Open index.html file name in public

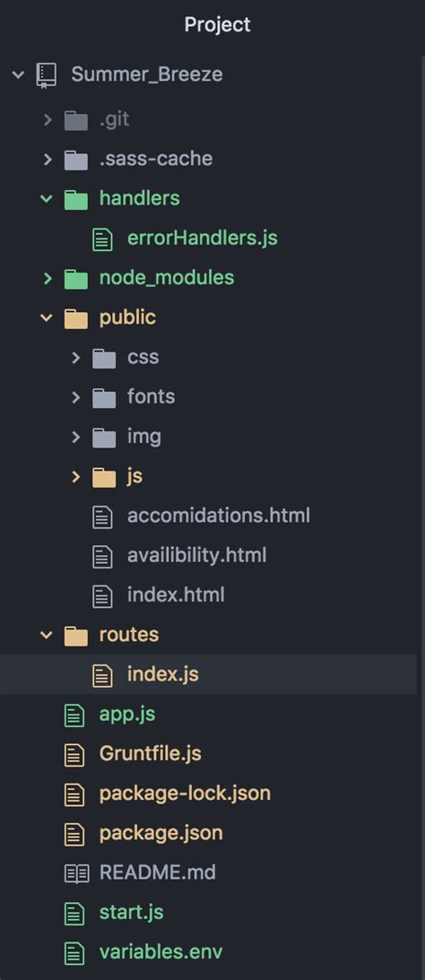pyautogui.click(x=176, y=594)
